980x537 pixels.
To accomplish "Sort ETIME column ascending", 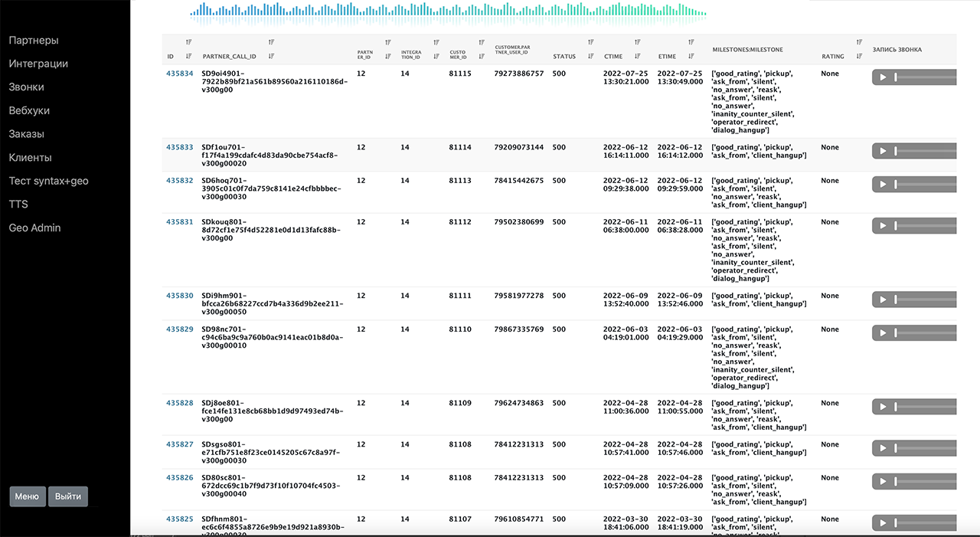I will click(x=691, y=41).
